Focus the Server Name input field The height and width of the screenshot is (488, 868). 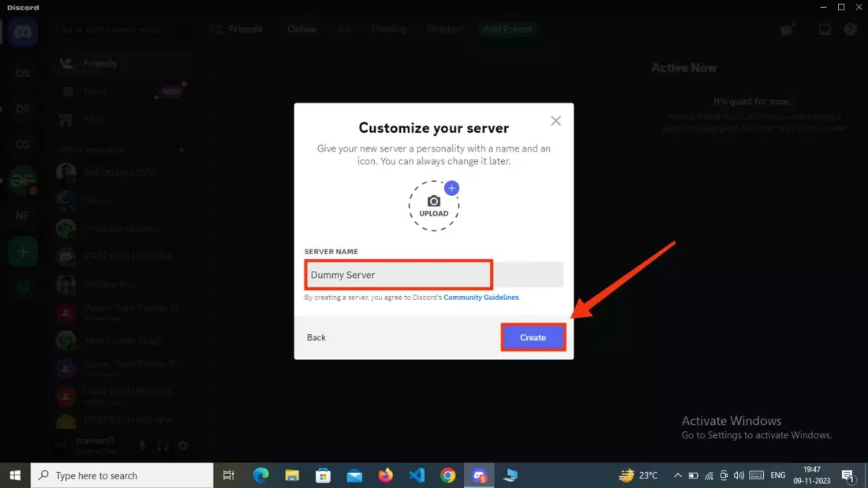pyautogui.click(x=433, y=275)
